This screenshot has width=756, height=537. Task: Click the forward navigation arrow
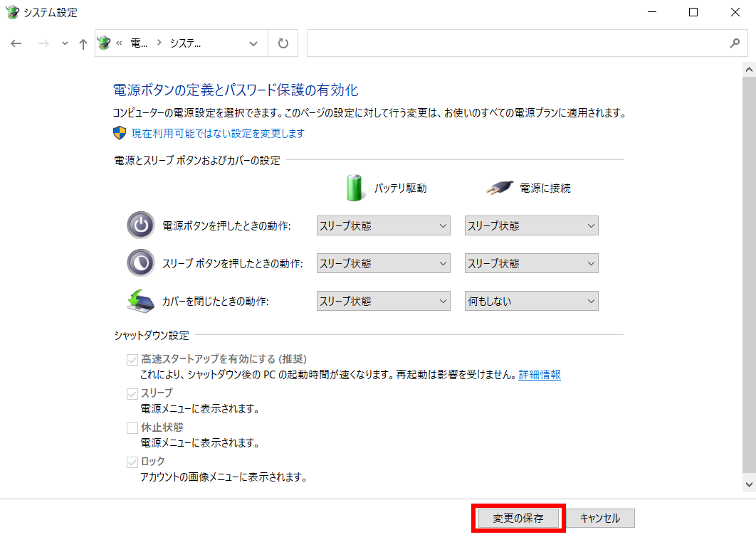43,43
